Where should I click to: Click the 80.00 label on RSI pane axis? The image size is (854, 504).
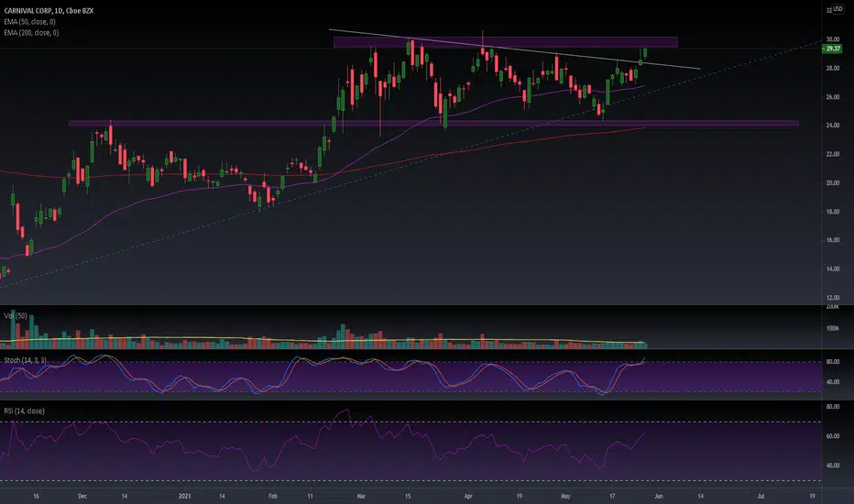coord(833,407)
